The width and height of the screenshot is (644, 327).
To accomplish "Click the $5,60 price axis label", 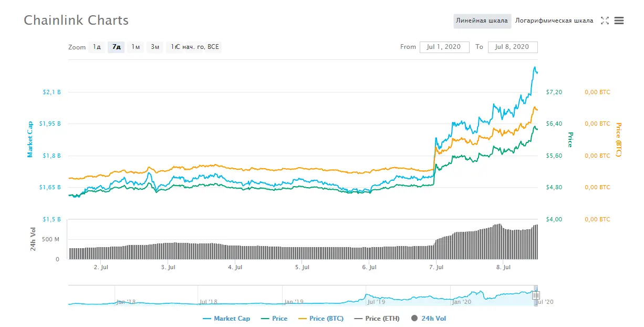I will click(x=555, y=156).
